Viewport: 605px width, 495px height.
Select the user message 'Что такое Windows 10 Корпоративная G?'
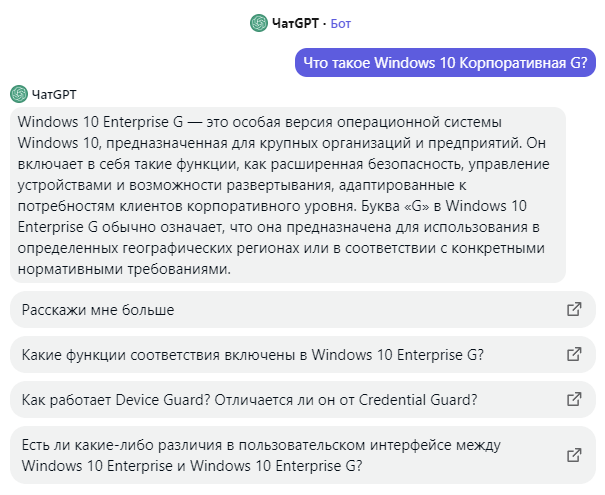(445, 63)
